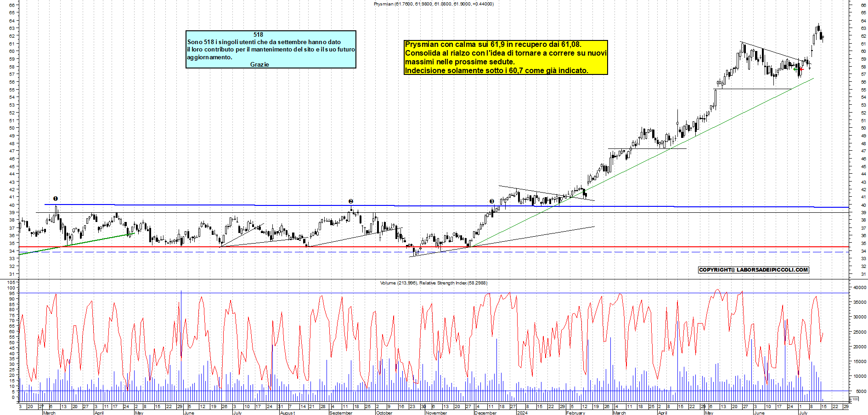
Task: Click the 'Grazie' text in the cyan box
Action: click(259, 64)
